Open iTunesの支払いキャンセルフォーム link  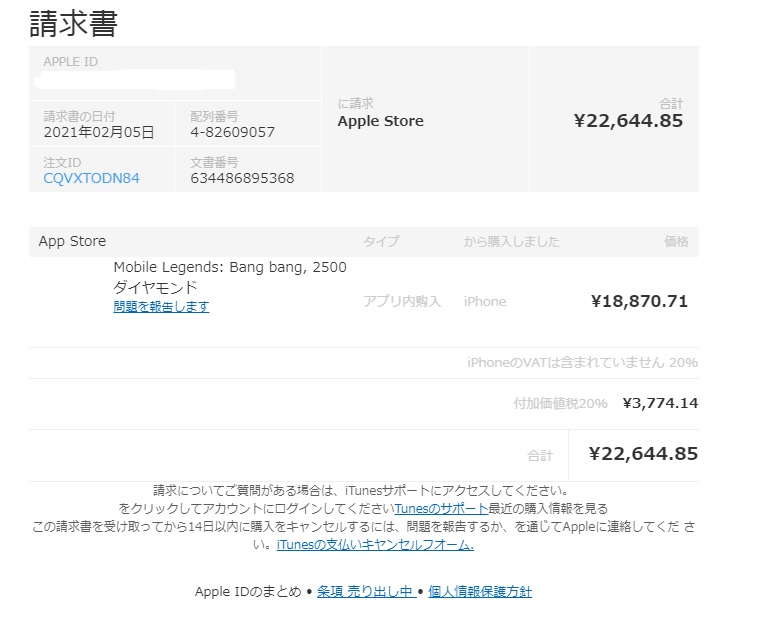point(375,545)
